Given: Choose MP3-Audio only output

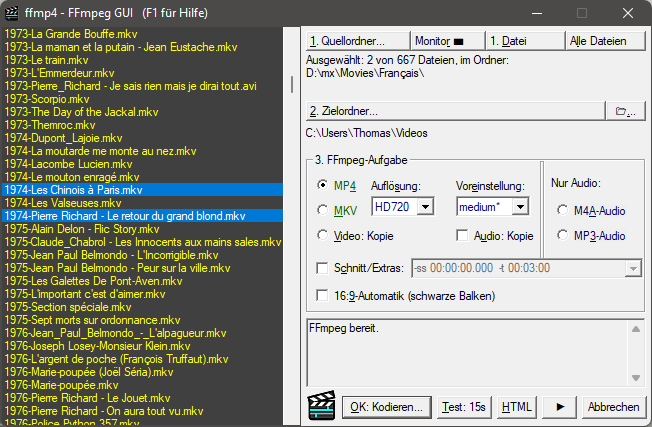Looking at the screenshot, I should click(x=561, y=236).
